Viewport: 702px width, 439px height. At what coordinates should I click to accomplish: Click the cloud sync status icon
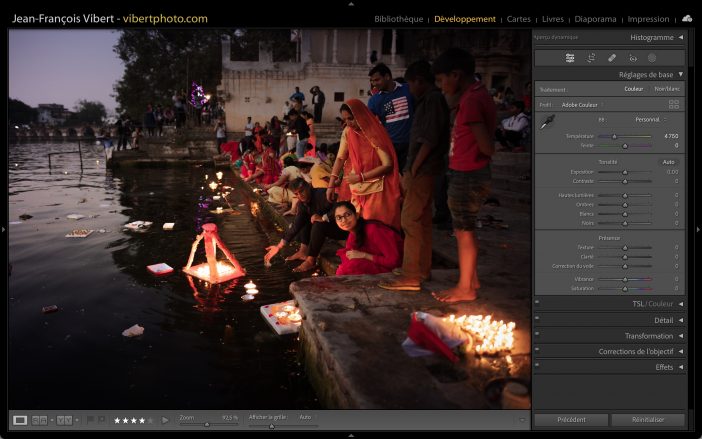tap(687, 19)
